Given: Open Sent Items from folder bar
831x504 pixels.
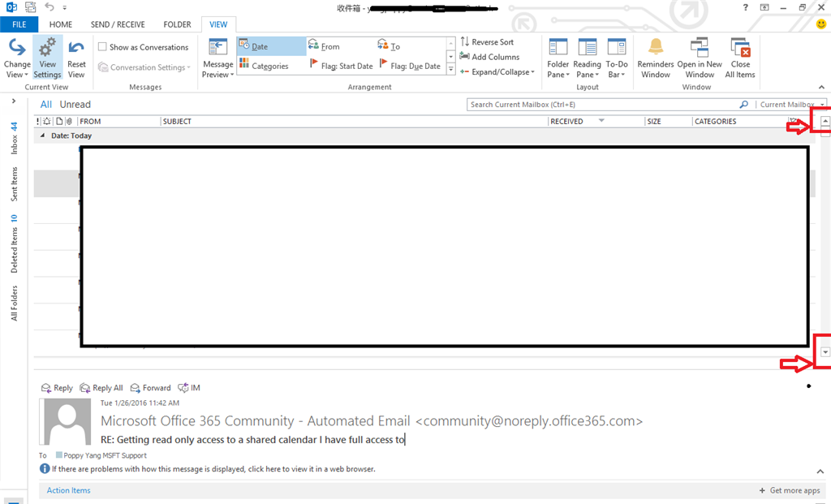Looking at the screenshot, I should 15,184.
